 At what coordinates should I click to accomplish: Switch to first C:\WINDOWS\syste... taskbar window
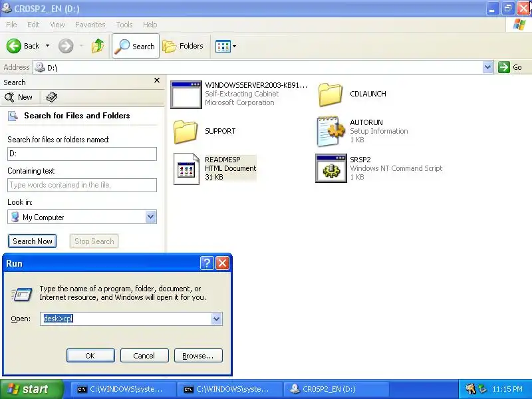[x=123, y=389]
